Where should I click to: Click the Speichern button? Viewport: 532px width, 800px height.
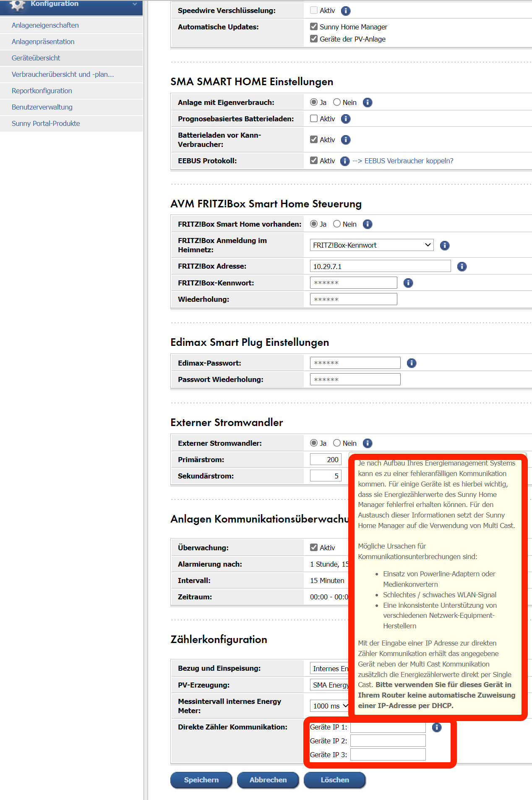pos(201,780)
